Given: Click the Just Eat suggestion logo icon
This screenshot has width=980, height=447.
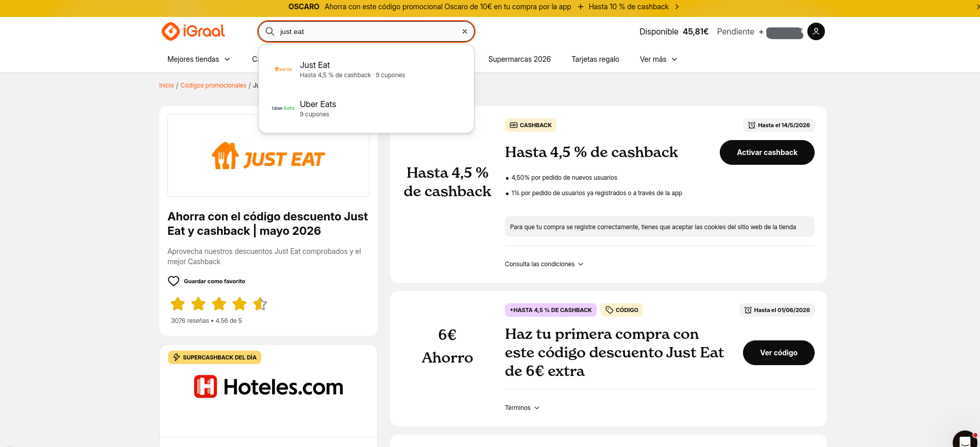Looking at the screenshot, I should point(283,69).
